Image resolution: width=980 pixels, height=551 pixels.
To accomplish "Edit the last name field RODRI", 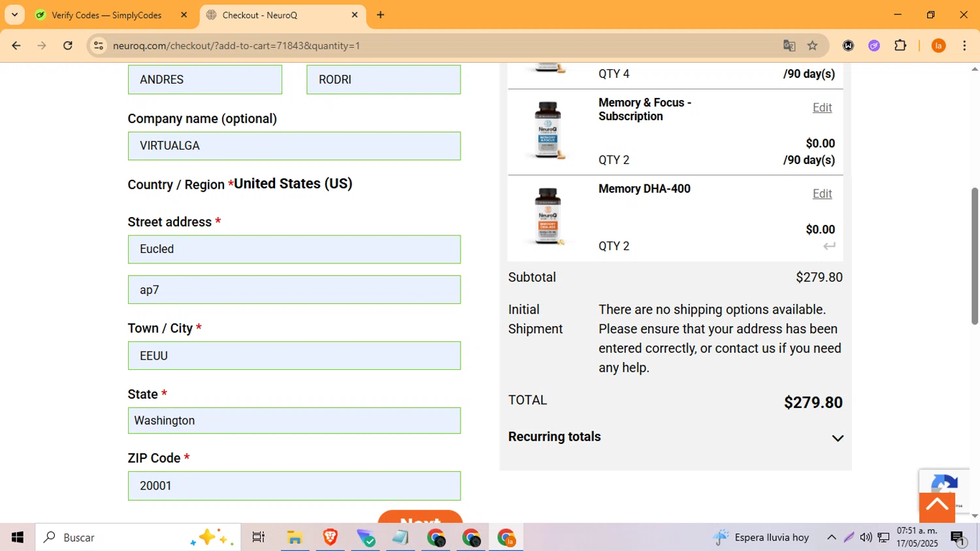I will point(384,80).
